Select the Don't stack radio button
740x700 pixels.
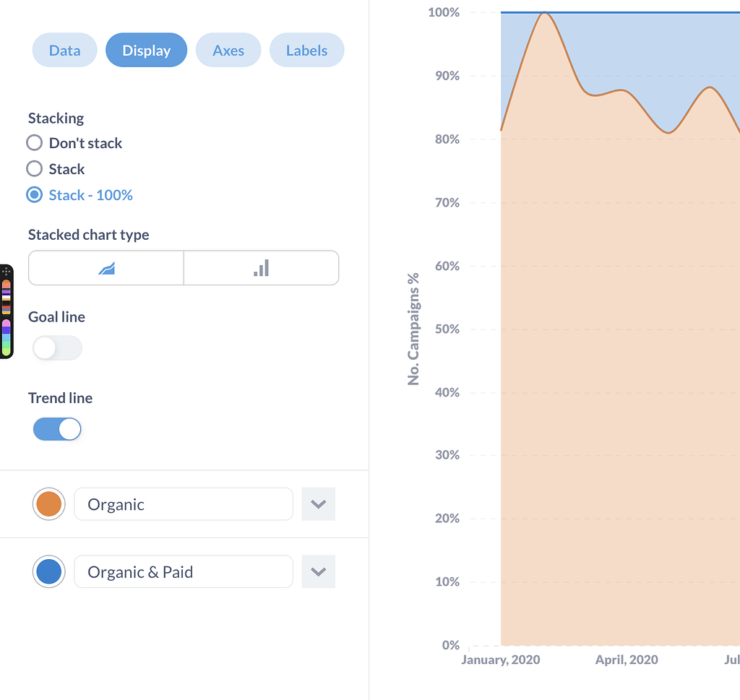(x=34, y=142)
